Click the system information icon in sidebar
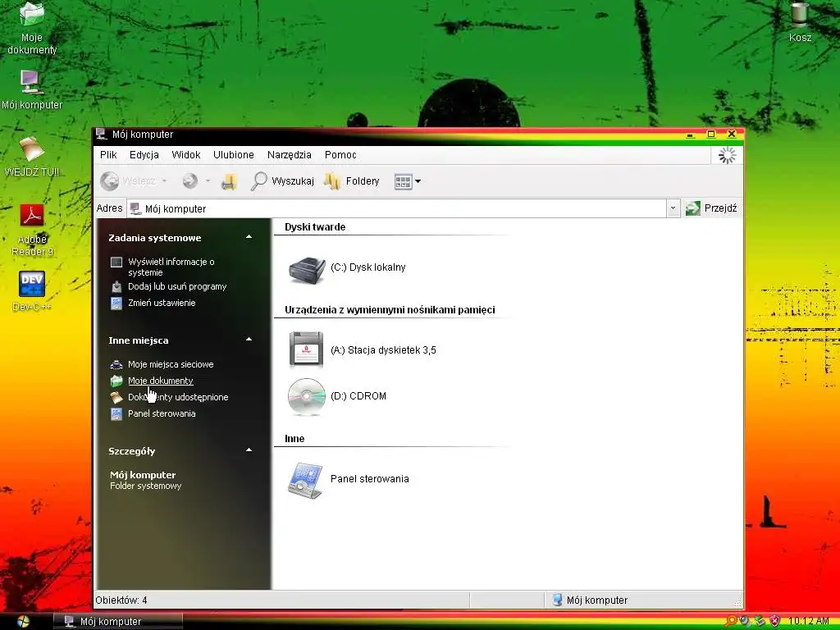Viewport: 840px width, 630px height. [116, 262]
